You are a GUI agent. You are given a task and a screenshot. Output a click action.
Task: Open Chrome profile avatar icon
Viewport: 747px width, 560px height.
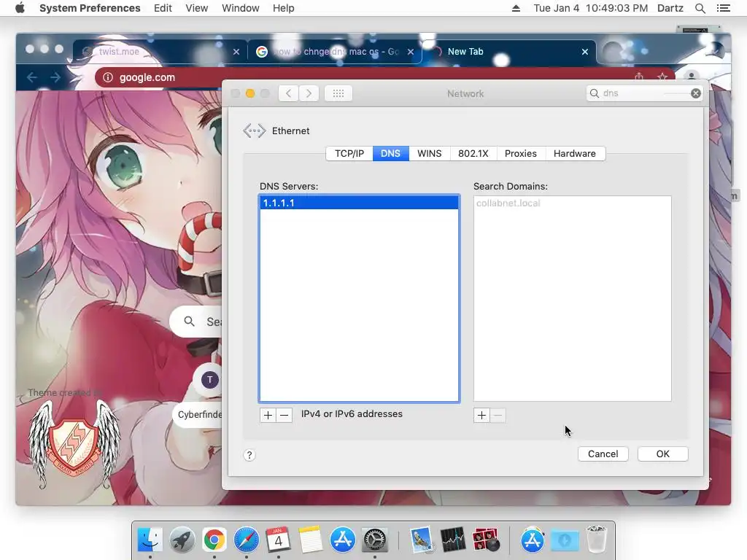coord(692,77)
